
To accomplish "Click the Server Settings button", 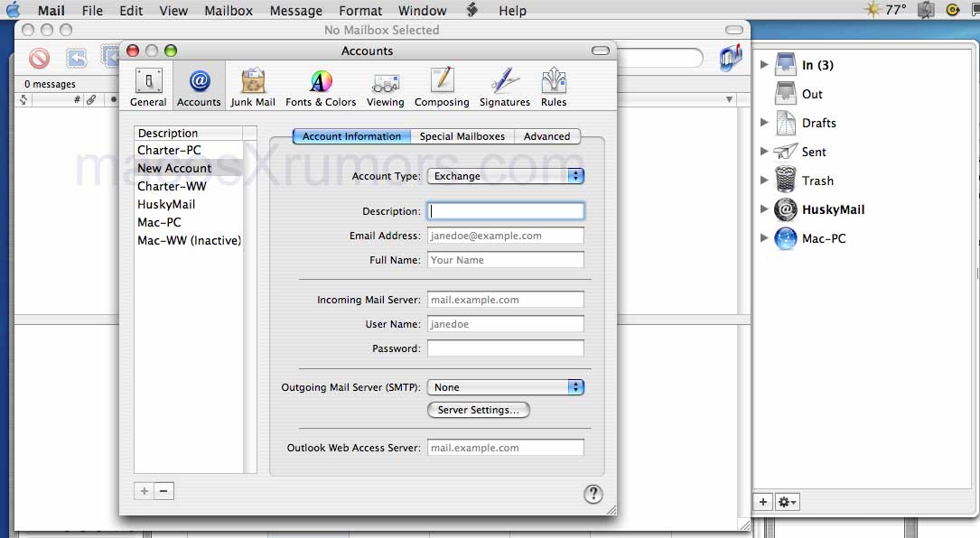I will coord(479,410).
